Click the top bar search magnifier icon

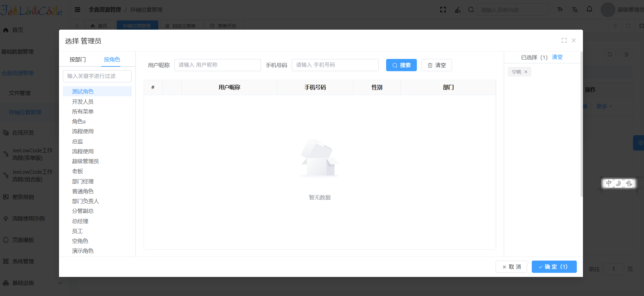[x=471, y=10]
